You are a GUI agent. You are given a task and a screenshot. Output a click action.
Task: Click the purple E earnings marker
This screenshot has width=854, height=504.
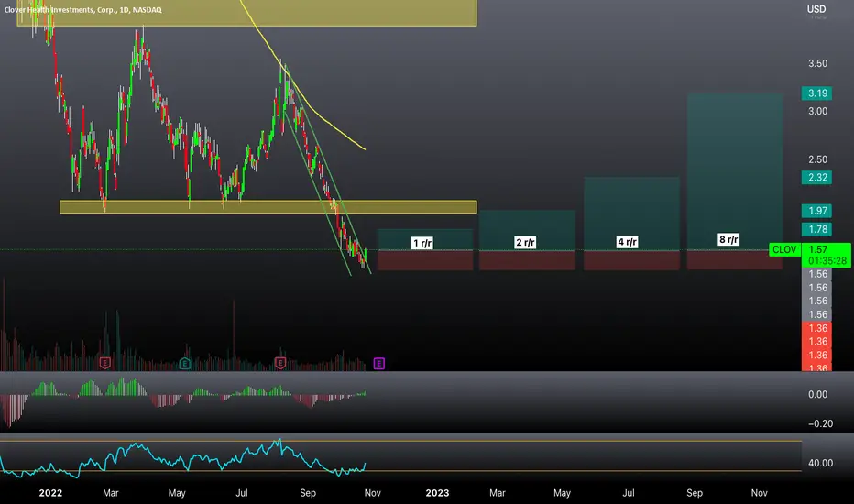[x=379, y=364]
